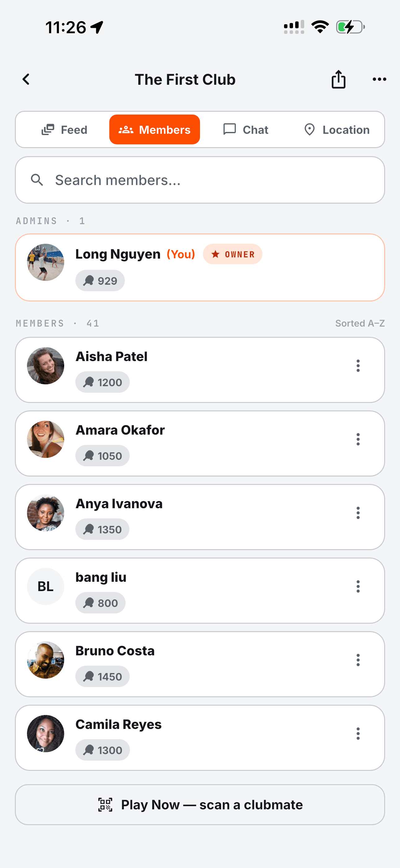400x868 pixels.
Task: Open the Location tab
Action: tap(336, 130)
